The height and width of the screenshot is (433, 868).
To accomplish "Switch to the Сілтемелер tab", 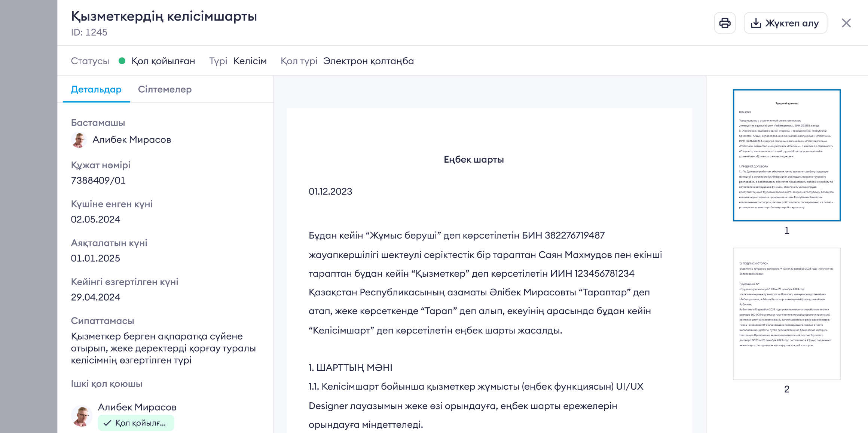I will [x=165, y=89].
